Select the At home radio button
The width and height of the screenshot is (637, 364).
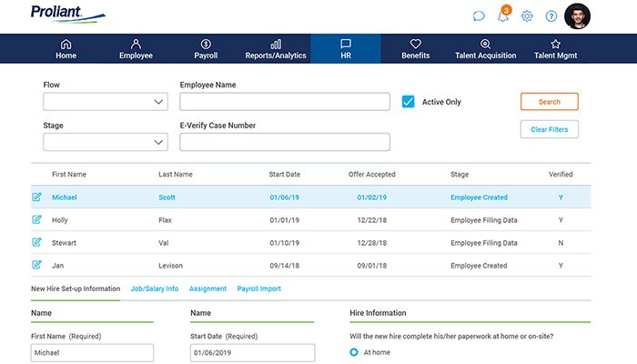(x=355, y=352)
